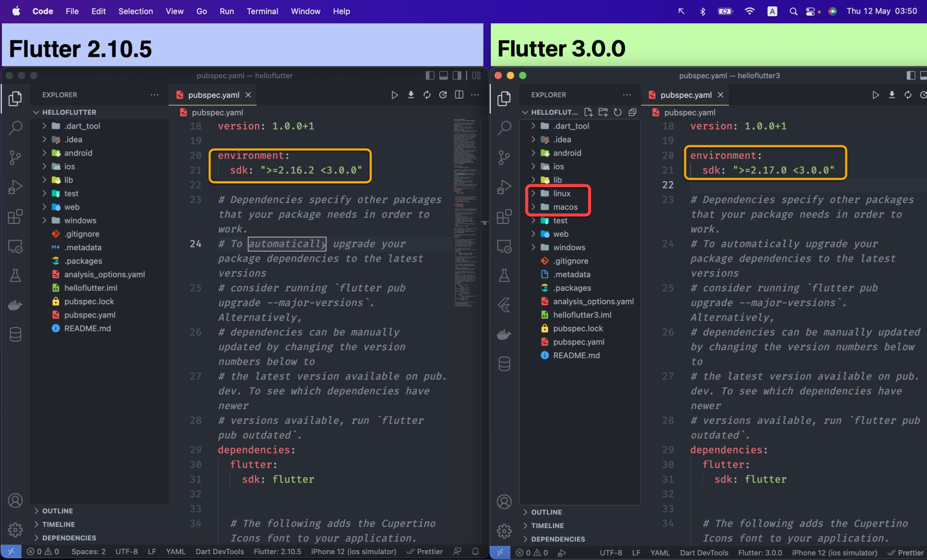Viewport: 927px width, 560px height.
Task: Open Source Control in right helloflutter3 window
Action: tap(505, 157)
